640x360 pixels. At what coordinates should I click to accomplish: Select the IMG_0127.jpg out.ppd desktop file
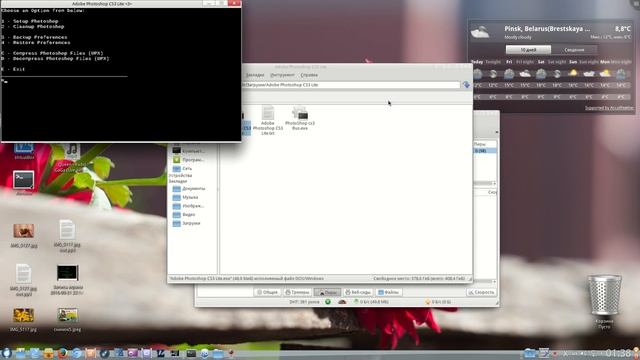point(23,280)
